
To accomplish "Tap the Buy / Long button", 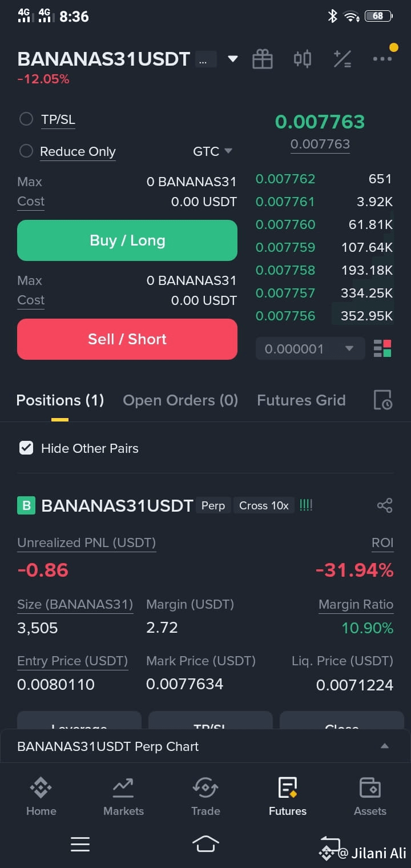I will [x=127, y=240].
